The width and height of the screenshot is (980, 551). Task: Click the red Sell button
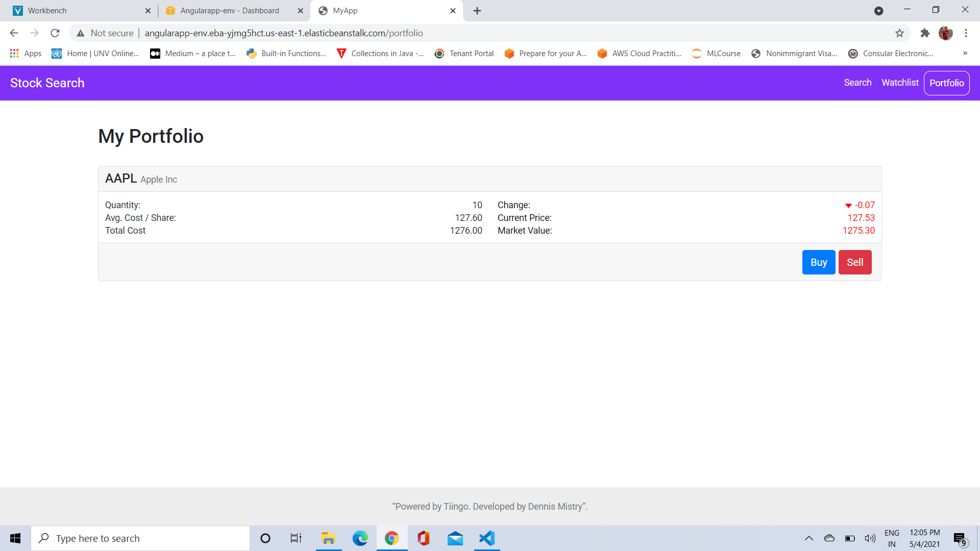[854, 262]
